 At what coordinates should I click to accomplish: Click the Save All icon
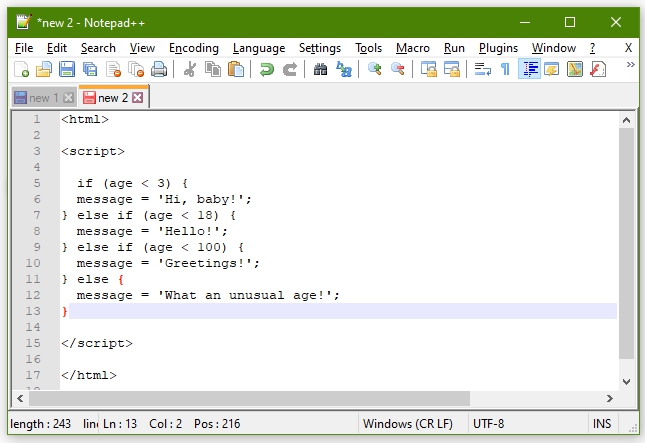[90, 69]
